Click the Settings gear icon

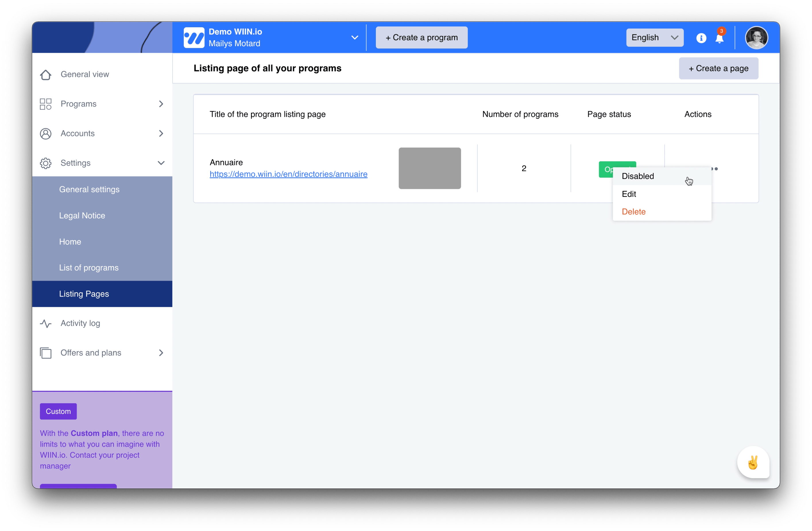click(45, 163)
